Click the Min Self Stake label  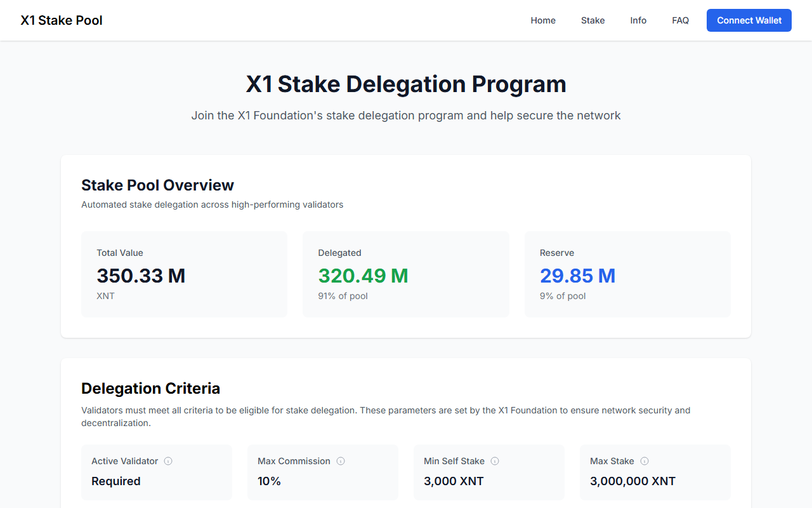coord(454,461)
